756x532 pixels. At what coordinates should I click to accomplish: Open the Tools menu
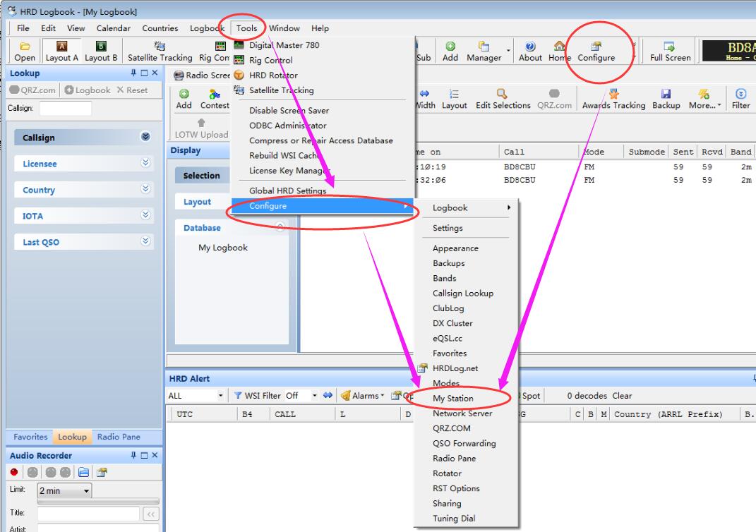tap(246, 28)
